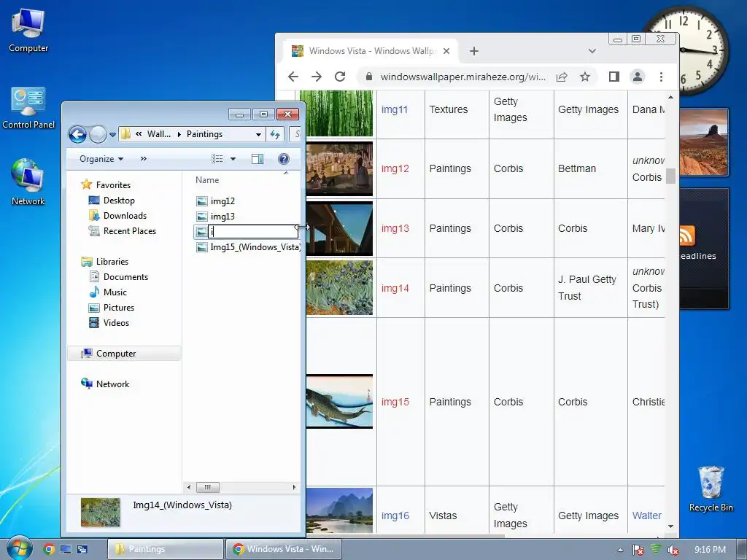Select the Windows Vista Chrome tab
747x560 pixels.
(x=371, y=51)
